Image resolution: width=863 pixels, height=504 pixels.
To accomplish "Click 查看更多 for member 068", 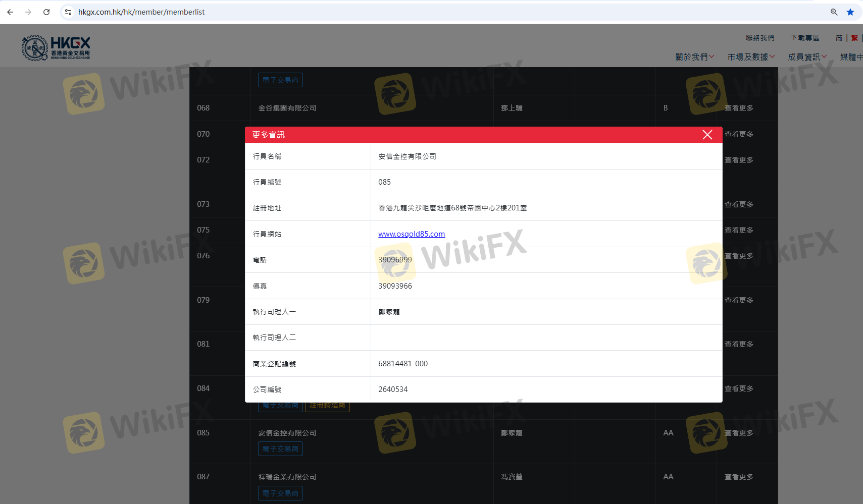I will point(738,108).
